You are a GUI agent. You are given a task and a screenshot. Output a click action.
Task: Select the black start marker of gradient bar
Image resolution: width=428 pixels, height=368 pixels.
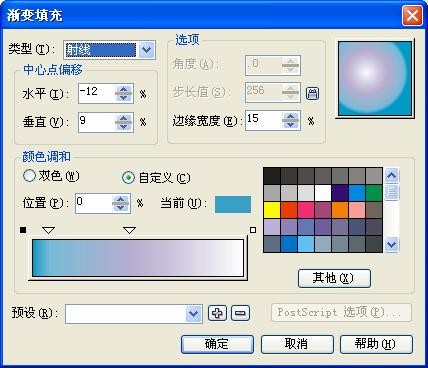(23, 230)
